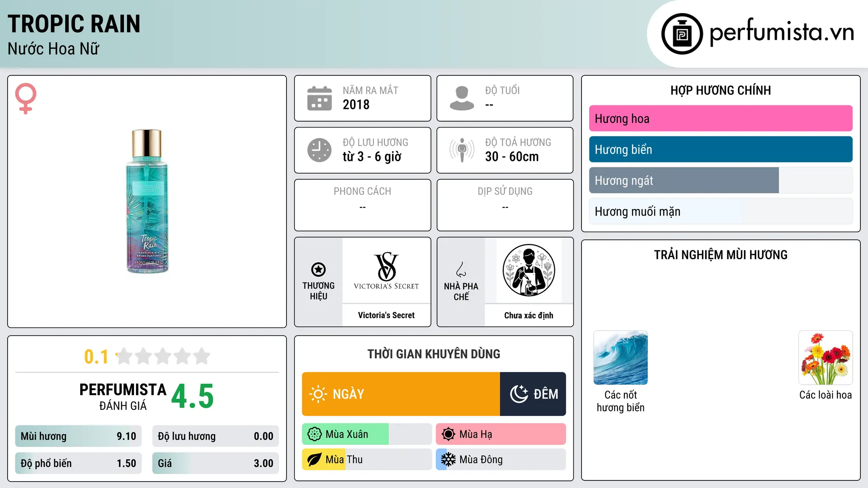Click the sun icon for Mùa Hạ
The width and height of the screenshot is (868, 488).
click(448, 434)
